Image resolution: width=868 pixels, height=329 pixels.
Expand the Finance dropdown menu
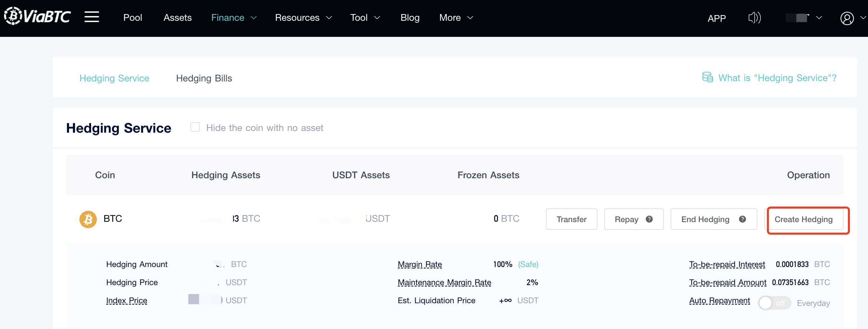pos(234,17)
